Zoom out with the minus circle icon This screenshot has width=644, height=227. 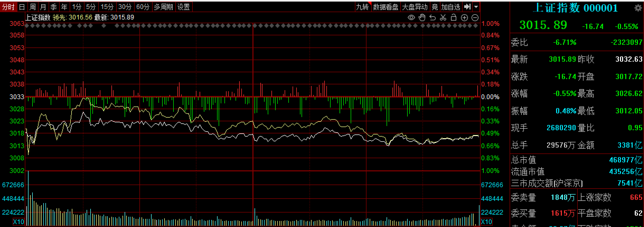coord(475,18)
